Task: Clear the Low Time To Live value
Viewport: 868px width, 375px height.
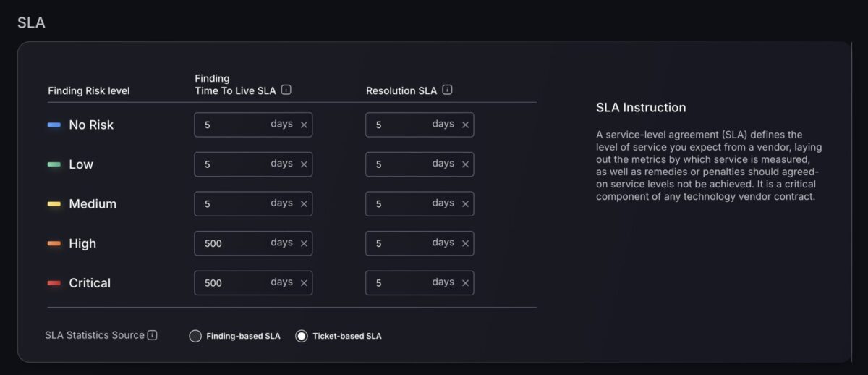Action: point(304,164)
